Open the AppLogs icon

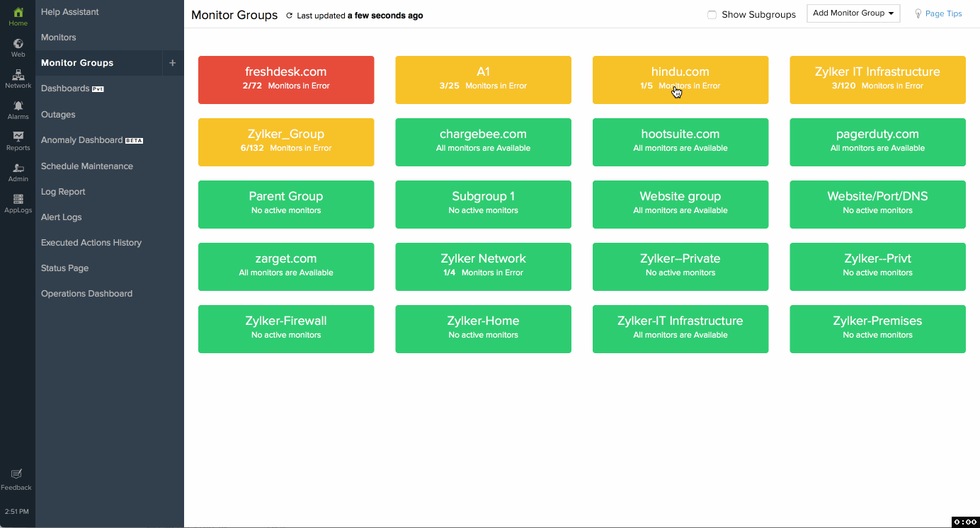[18, 200]
